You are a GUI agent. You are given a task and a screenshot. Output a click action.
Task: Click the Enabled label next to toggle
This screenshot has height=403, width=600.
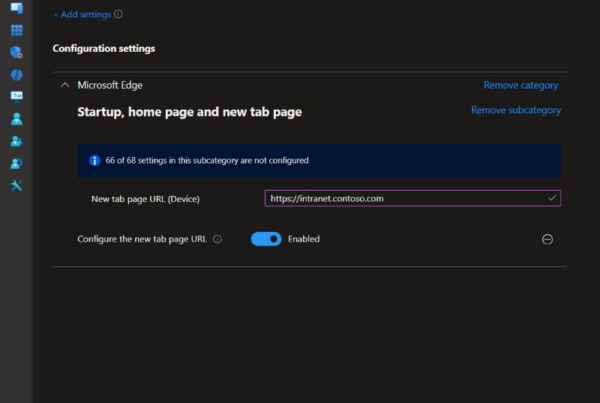(304, 239)
